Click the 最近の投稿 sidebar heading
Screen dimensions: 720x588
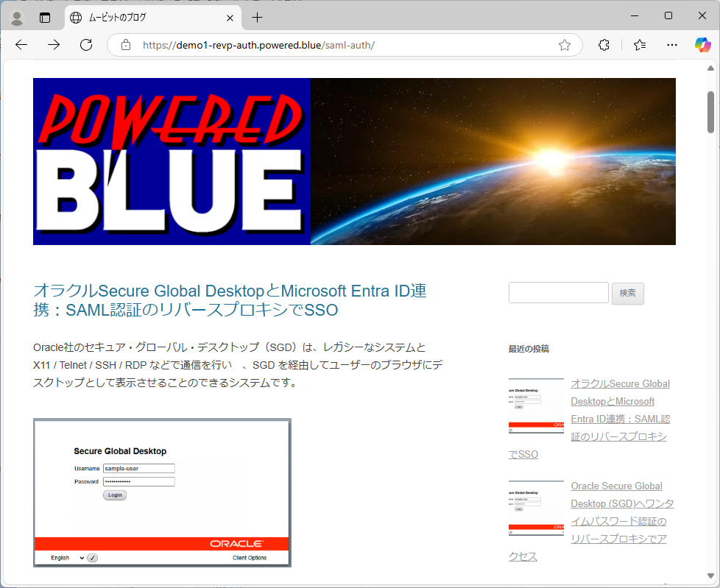[x=529, y=349]
